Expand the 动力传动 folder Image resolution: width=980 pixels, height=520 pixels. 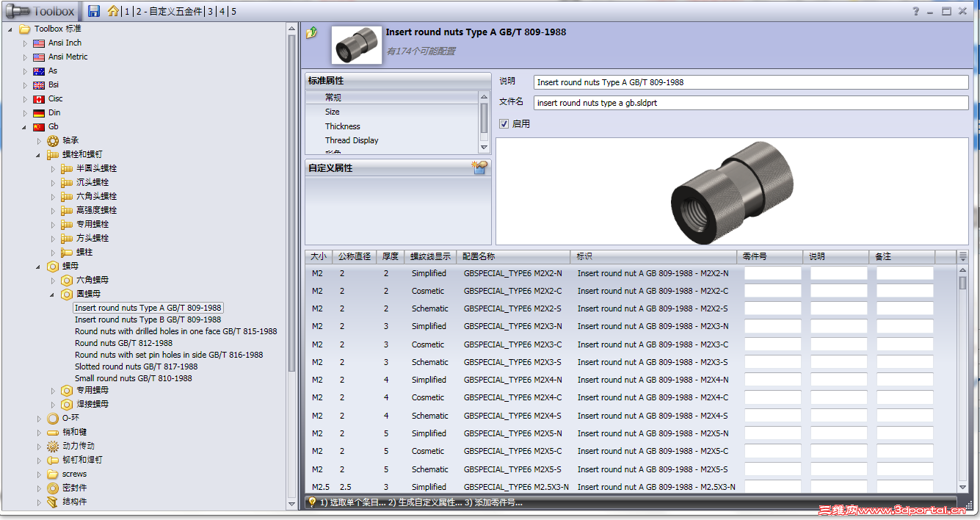click(x=39, y=446)
